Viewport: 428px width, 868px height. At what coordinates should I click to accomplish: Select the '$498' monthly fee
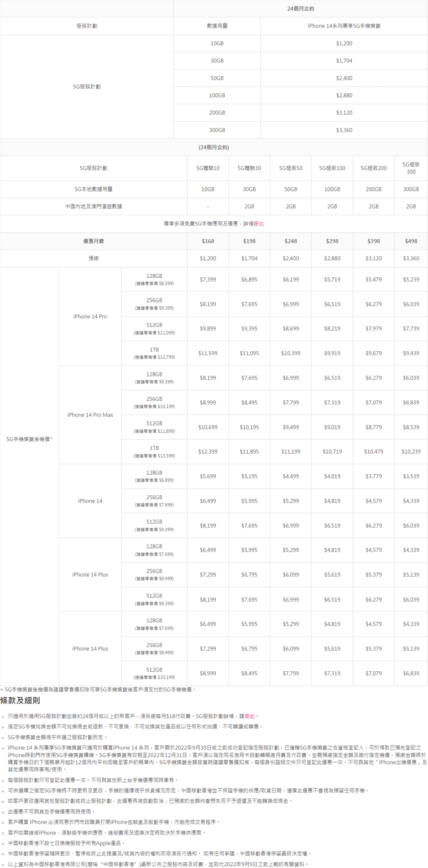[411, 241]
